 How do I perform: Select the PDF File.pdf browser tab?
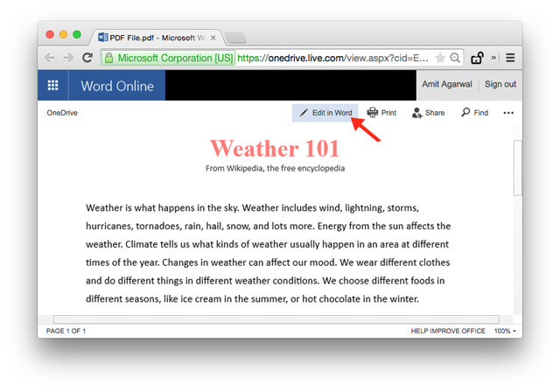(x=157, y=38)
